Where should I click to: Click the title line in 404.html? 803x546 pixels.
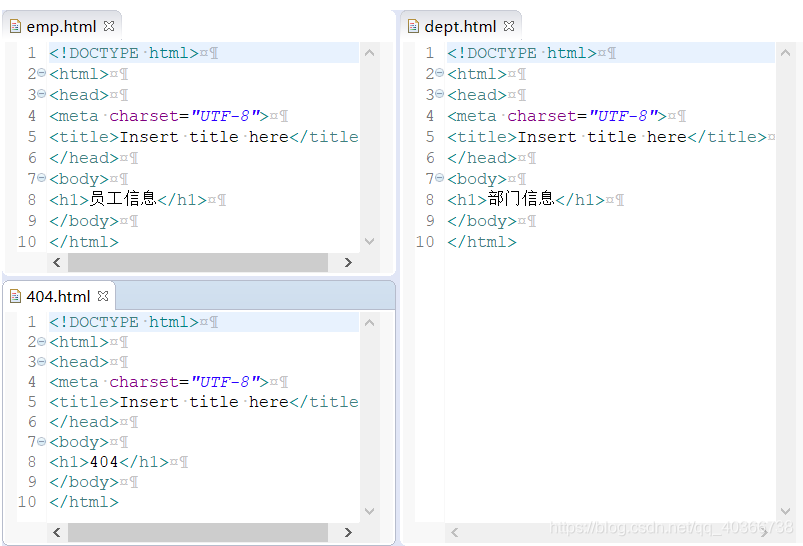[x=204, y=402]
